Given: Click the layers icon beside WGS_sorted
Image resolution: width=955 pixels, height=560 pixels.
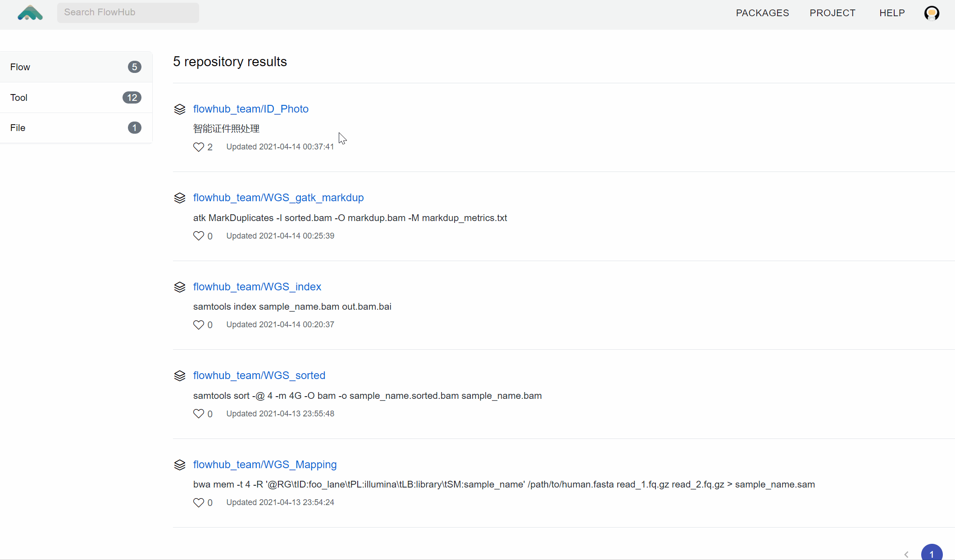Looking at the screenshot, I should point(180,376).
